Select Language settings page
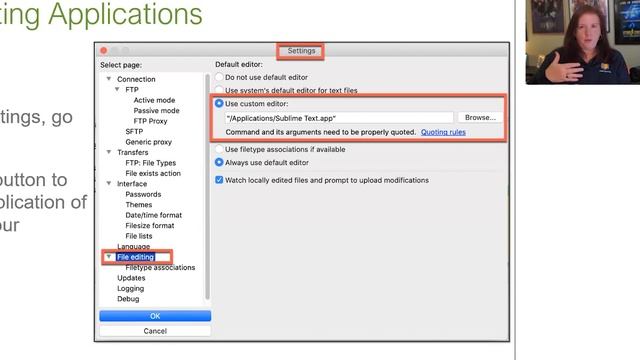The width and height of the screenshot is (640, 360). (x=133, y=247)
